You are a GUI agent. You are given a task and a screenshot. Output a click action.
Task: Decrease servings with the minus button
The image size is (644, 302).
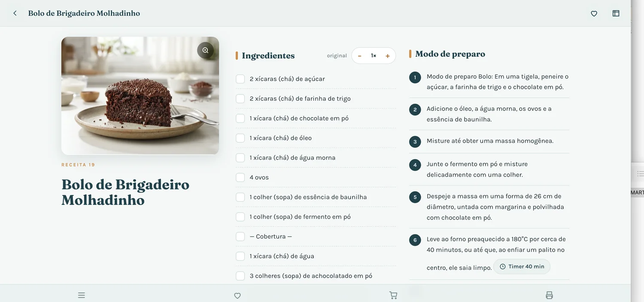pos(360,56)
